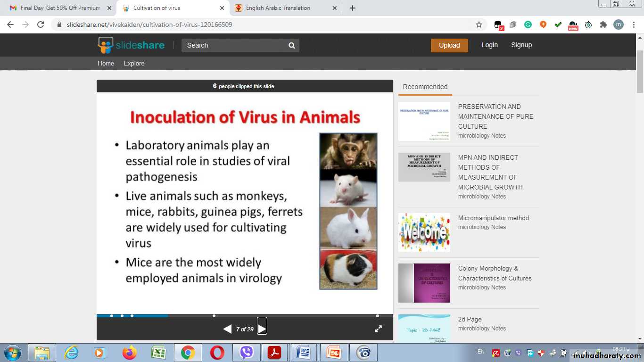This screenshot has width=644, height=362.
Task: Click the slide progress bar
Action: click(x=245, y=315)
